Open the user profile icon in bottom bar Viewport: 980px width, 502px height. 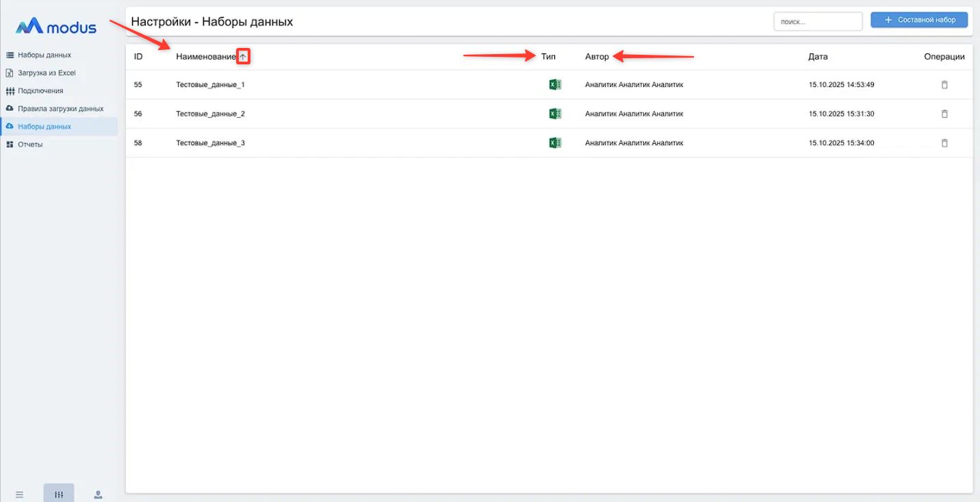pos(98,494)
